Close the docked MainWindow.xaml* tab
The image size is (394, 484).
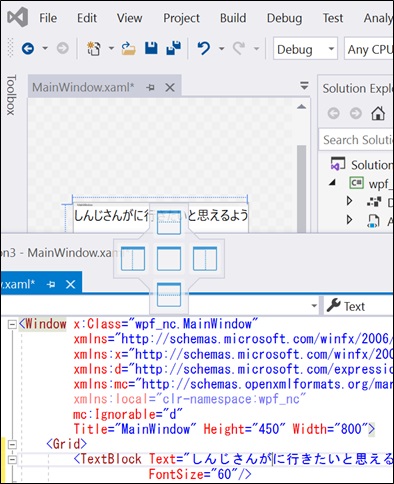pos(170,88)
